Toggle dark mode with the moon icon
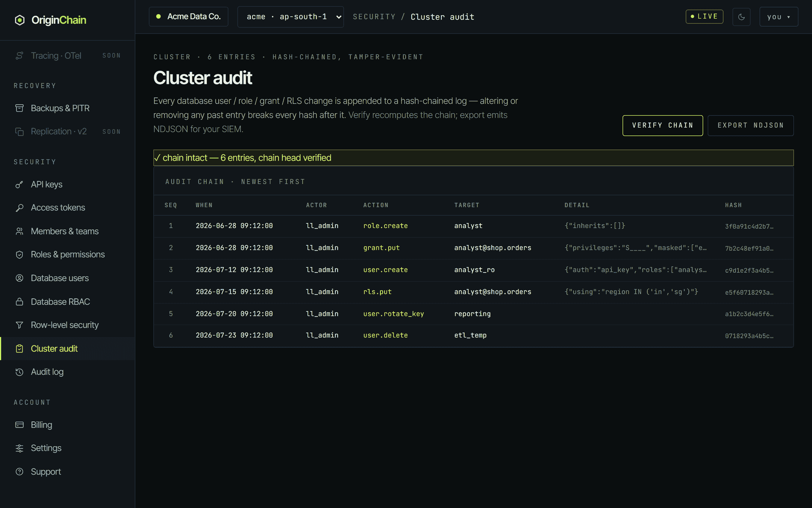Image resolution: width=812 pixels, height=508 pixels. click(741, 17)
